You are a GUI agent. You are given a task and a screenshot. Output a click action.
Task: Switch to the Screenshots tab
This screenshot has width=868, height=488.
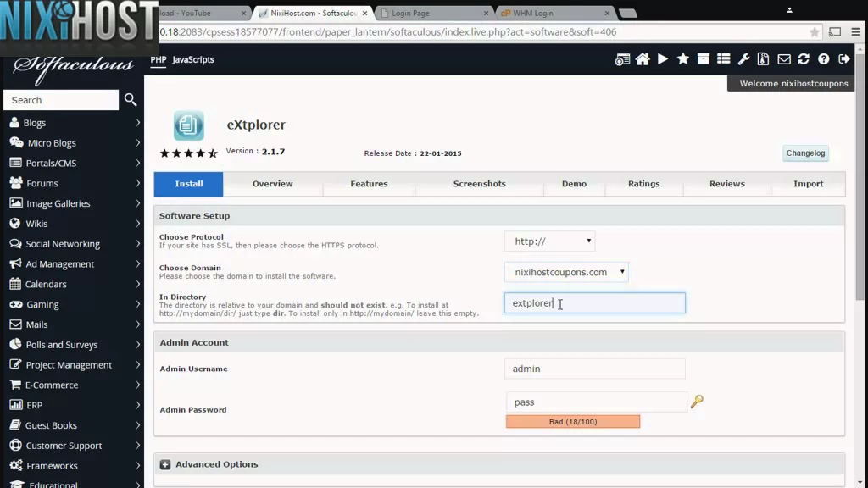pyautogui.click(x=480, y=184)
